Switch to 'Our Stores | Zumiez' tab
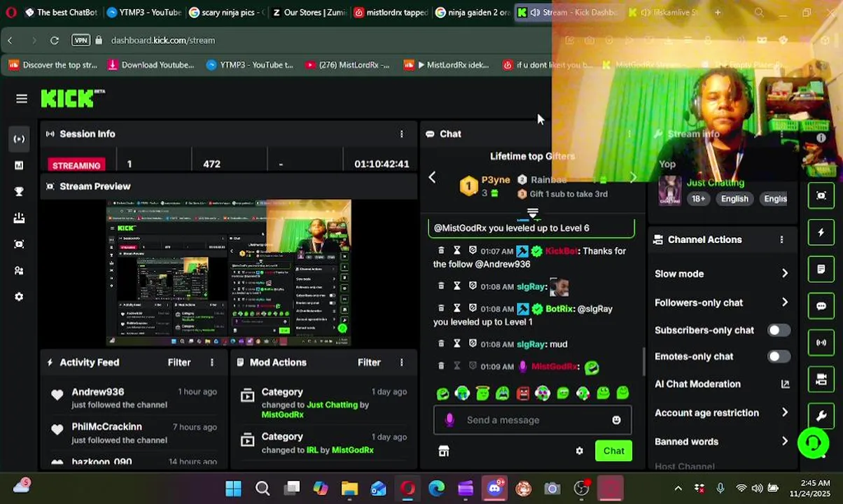Image resolution: width=843 pixels, height=504 pixels. coord(309,13)
